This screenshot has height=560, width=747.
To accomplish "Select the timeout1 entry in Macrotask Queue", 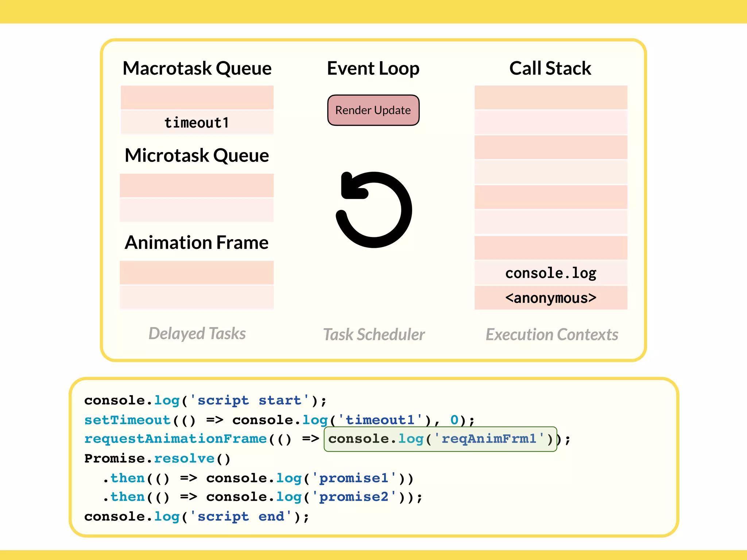I will [197, 123].
